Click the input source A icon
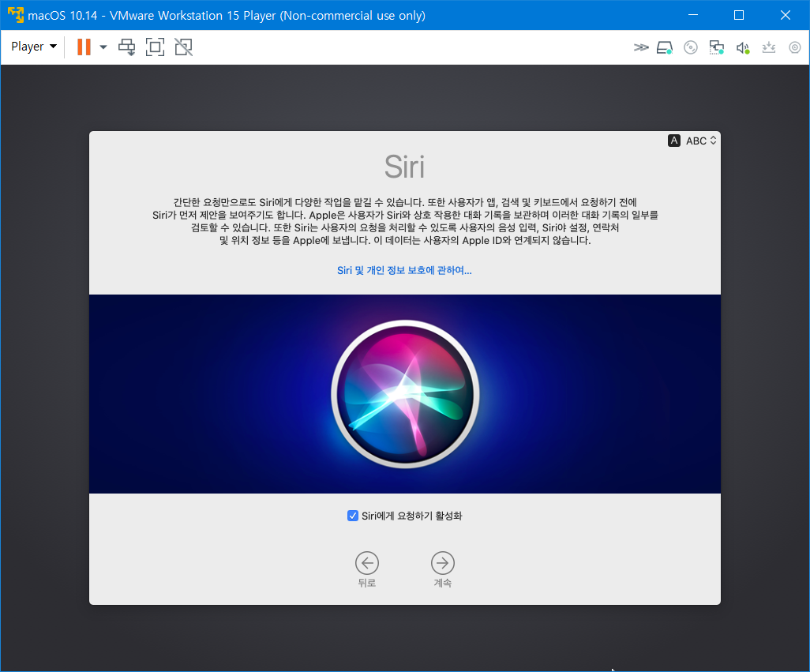Viewport: 810px width, 672px height. point(674,141)
